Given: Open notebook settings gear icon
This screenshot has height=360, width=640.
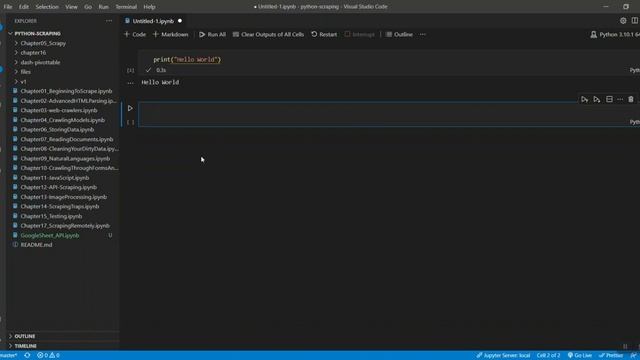Looking at the screenshot, I should pyautogui.click(x=623, y=21).
